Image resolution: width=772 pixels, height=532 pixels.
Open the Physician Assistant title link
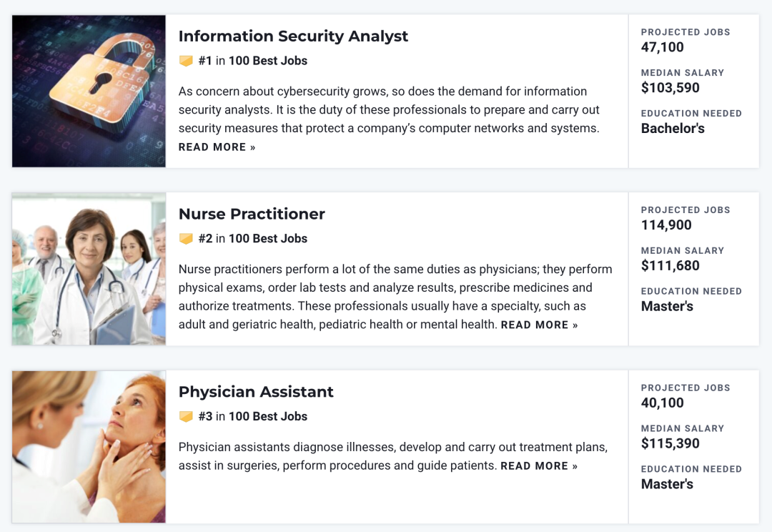pyautogui.click(x=256, y=392)
